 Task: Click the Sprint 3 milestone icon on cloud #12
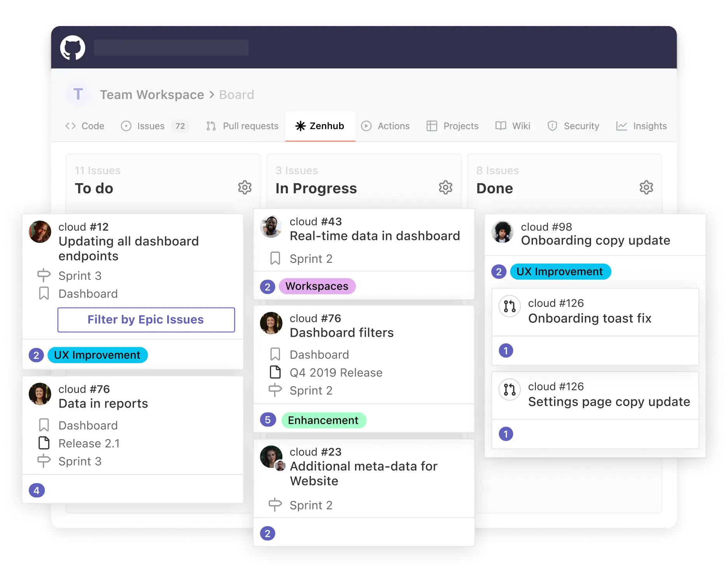[44, 275]
